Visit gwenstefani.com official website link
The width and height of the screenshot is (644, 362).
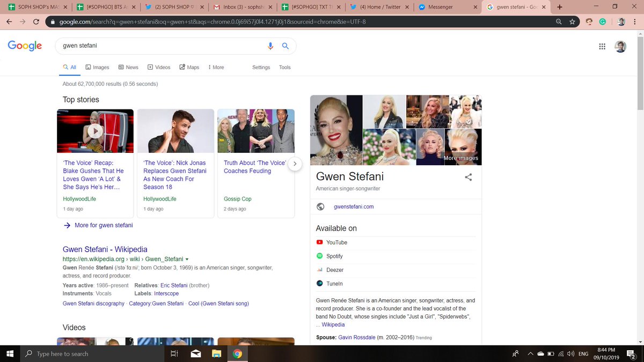click(354, 206)
